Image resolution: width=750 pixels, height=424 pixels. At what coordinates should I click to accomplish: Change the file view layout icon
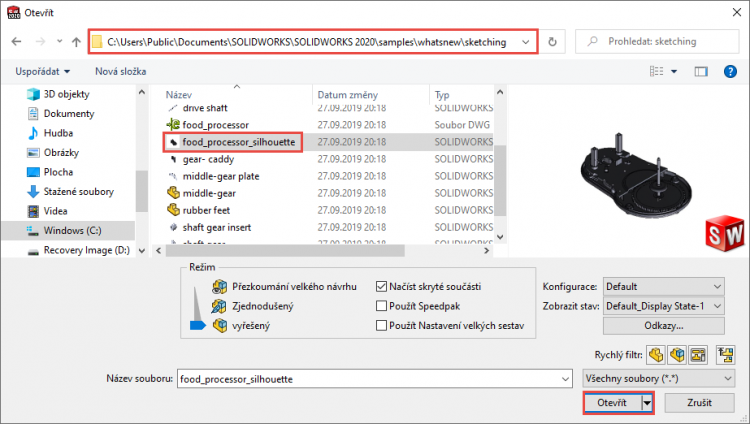tap(656, 72)
